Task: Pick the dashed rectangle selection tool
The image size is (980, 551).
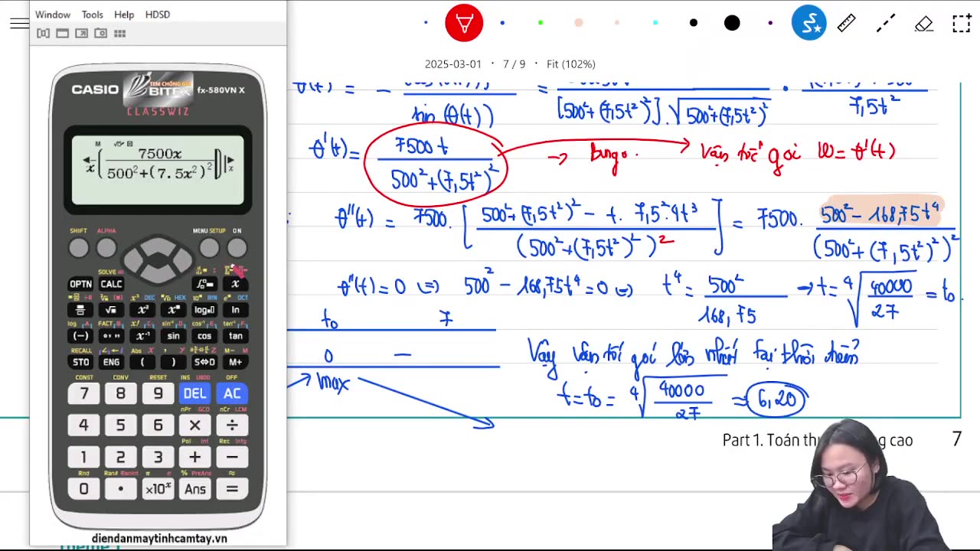Action: [962, 23]
